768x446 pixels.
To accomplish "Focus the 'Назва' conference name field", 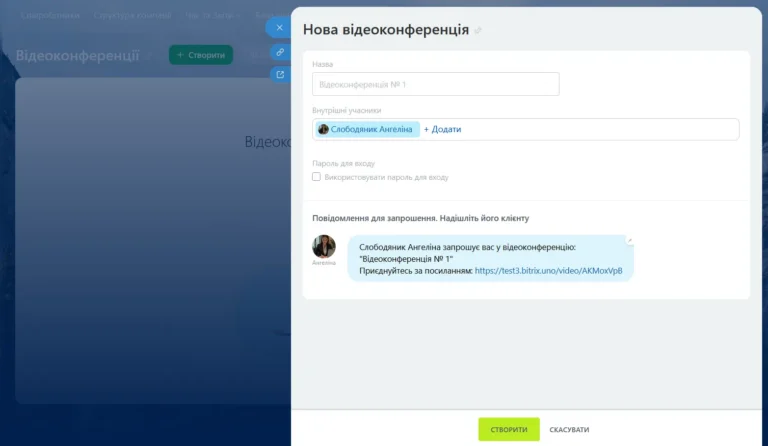I will coord(435,84).
